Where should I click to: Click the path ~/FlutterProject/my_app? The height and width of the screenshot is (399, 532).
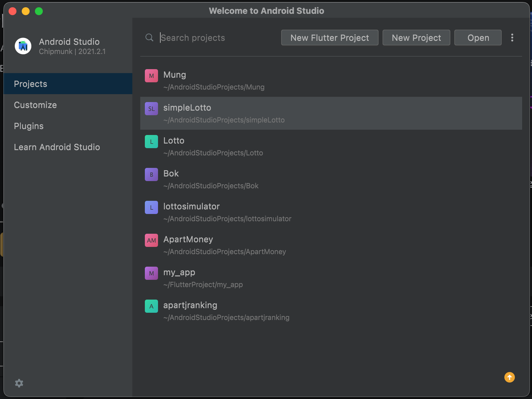point(203,284)
